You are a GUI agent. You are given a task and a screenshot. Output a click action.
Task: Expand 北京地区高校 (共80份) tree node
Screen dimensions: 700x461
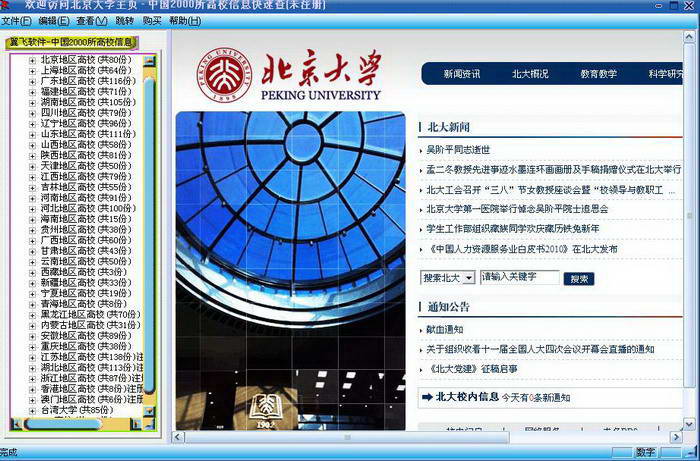[x=32, y=60]
